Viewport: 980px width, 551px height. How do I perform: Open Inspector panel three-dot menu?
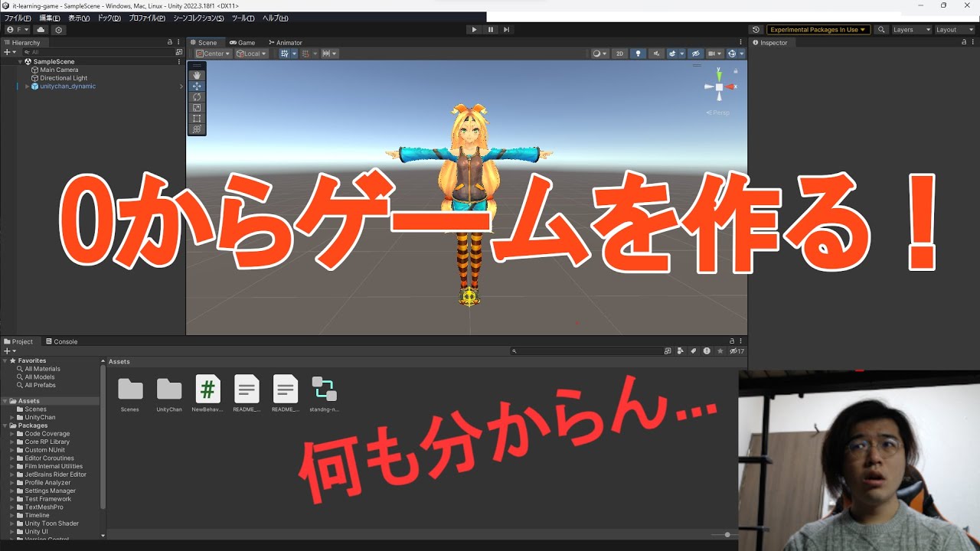pos(974,42)
